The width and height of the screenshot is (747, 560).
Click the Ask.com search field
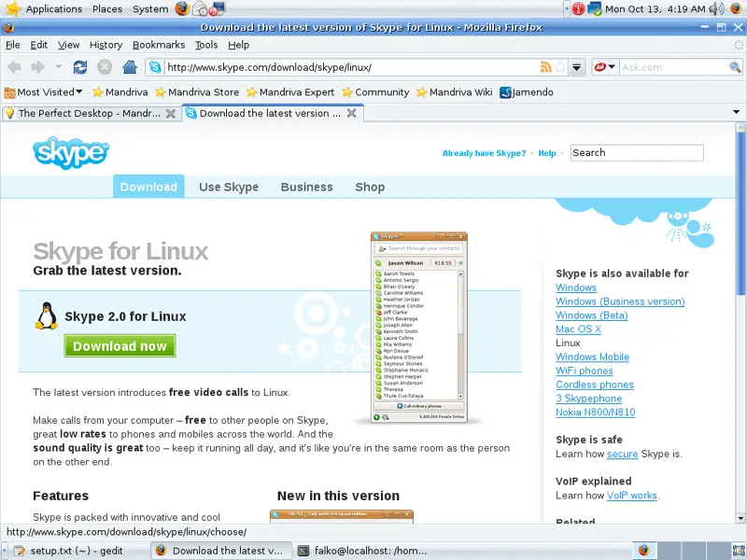click(673, 67)
